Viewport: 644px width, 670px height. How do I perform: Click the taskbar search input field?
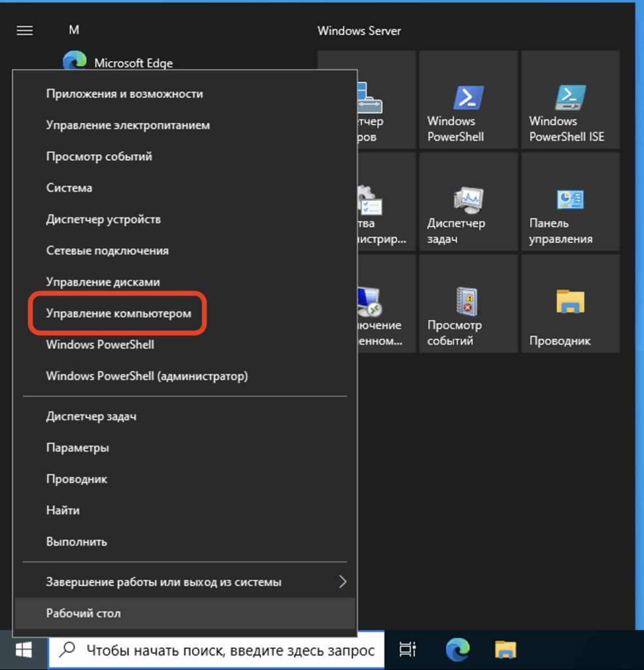(216, 650)
